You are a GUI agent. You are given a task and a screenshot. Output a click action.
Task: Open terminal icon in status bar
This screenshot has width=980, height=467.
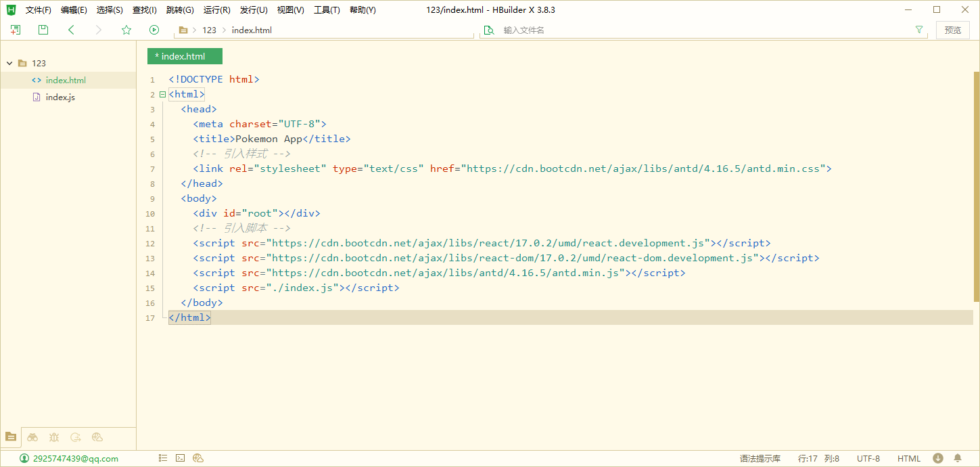click(181, 458)
